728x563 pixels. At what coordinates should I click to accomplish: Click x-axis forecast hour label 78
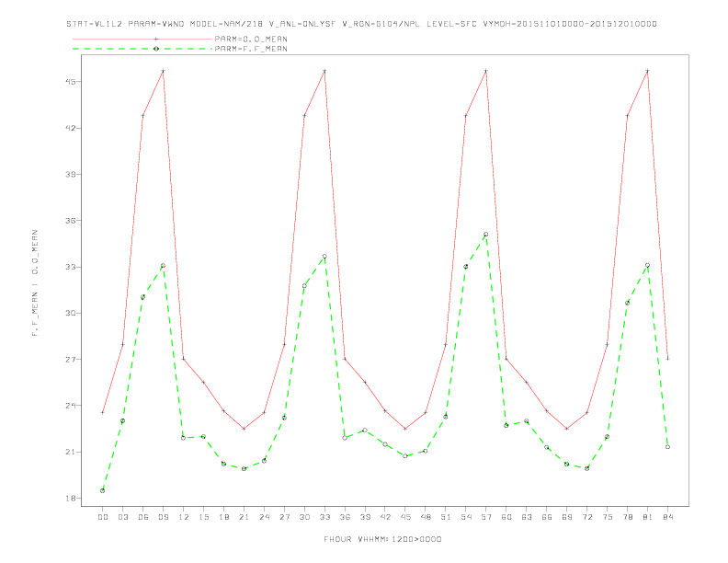click(627, 517)
